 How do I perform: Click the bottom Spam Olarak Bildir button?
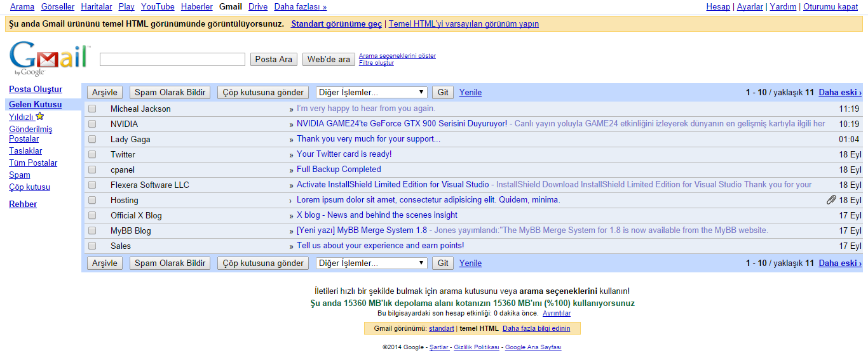coord(170,263)
